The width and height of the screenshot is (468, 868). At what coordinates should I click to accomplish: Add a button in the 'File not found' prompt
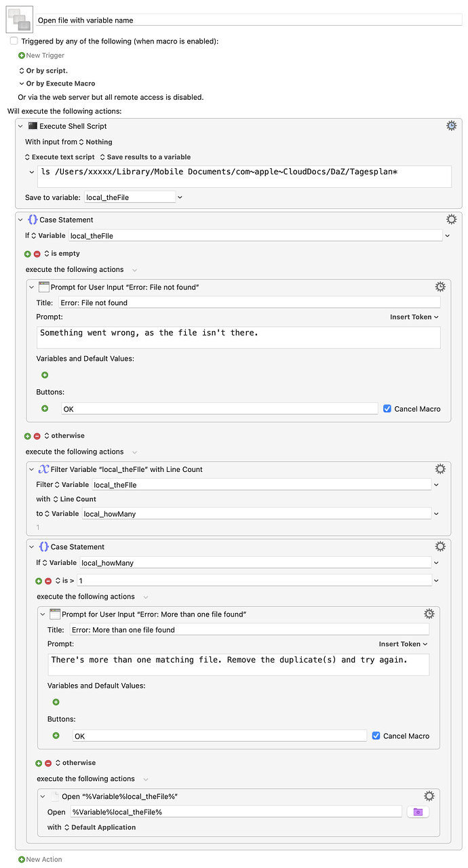45,409
